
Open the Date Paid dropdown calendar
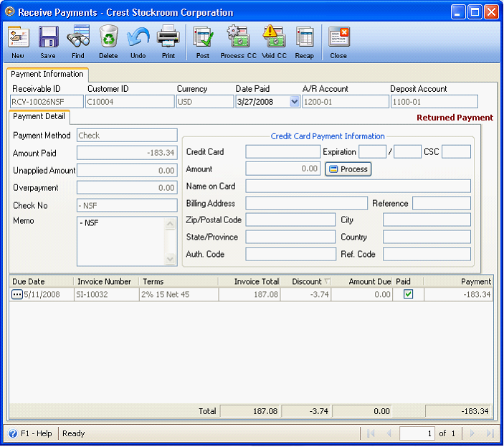[294, 102]
